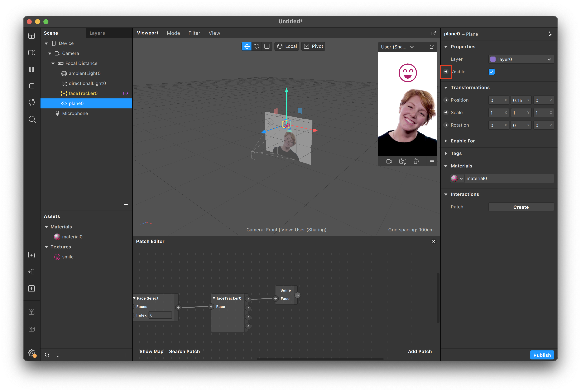
Task: Open the bug report icon
Action: (32, 312)
